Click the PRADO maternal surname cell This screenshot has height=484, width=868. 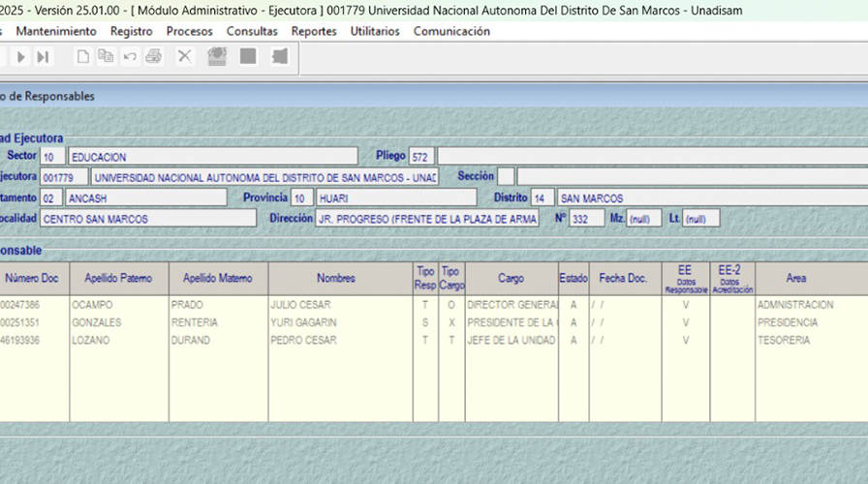[219, 305]
